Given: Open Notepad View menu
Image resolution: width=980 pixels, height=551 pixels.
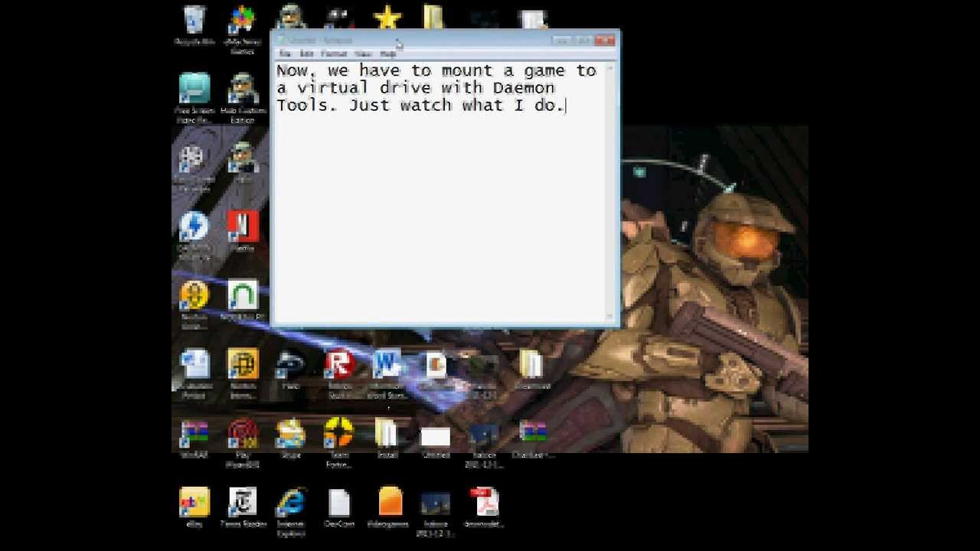Looking at the screenshot, I should pyautogui.click(x=363, y=54).
